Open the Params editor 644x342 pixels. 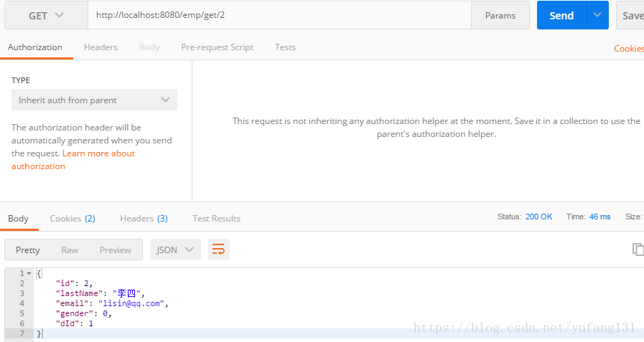[x=500, y=16]
